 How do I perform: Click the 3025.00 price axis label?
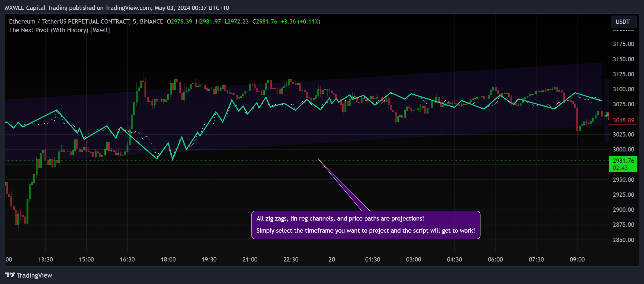[623, 134]
